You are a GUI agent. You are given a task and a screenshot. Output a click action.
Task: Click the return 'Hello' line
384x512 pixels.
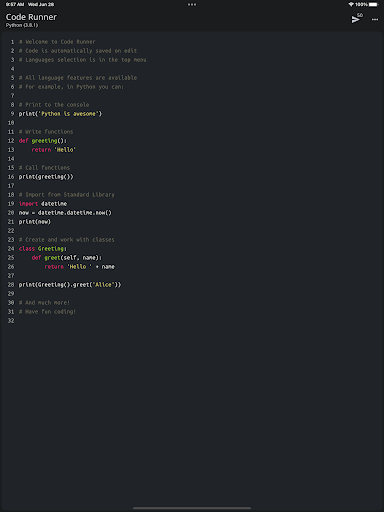pyautogui.click(x=54, y=150)
